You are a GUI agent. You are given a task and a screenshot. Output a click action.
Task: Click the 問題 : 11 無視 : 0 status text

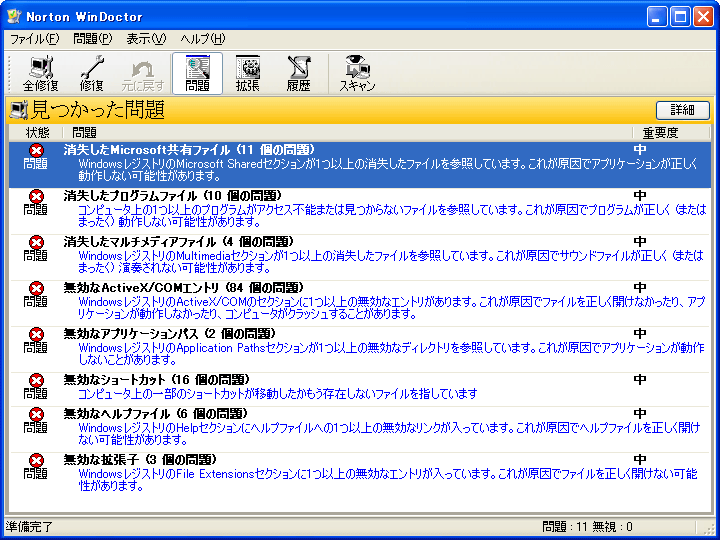point(587,527)
